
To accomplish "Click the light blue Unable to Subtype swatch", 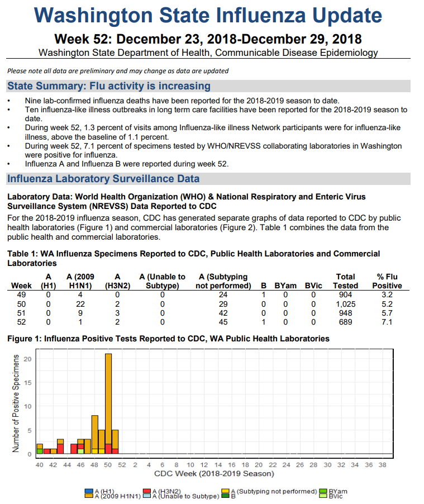I will [x=147, y=496].
